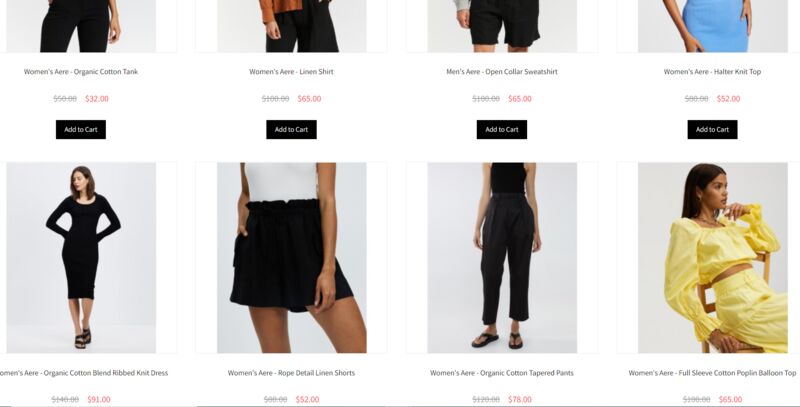Viewport: 800px width, 407px height.
Task: Add Open Collar Sweatshirt to cart
Action: click(502, 130)
